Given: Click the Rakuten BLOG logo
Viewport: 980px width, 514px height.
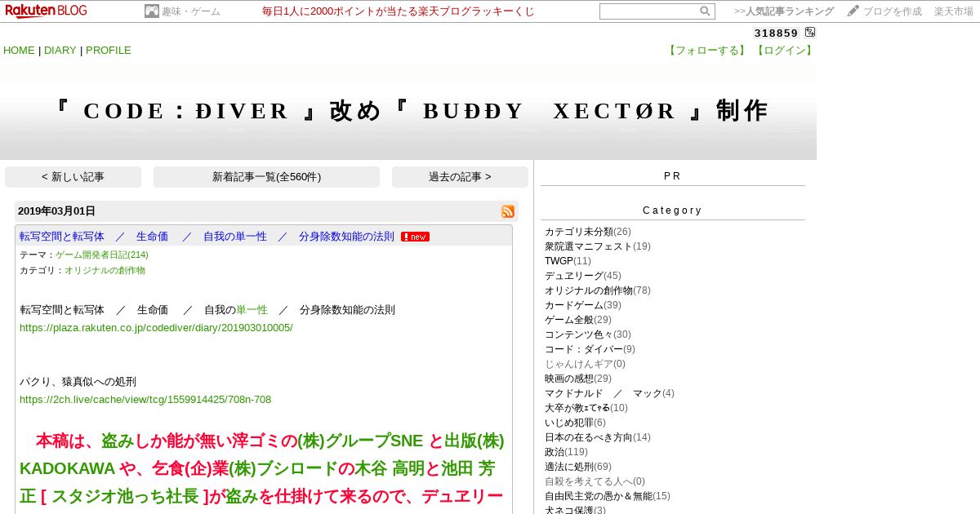Looking at the screenshot, I should [46, 11].
